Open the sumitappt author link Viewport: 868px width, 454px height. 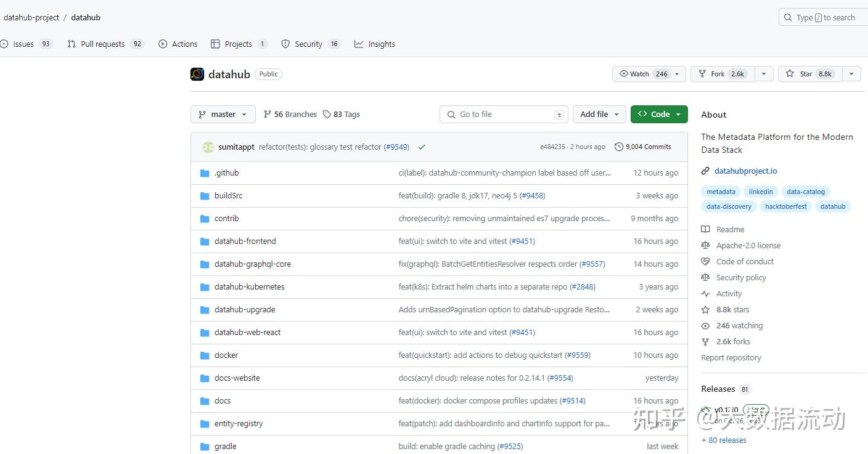(236, 147)
